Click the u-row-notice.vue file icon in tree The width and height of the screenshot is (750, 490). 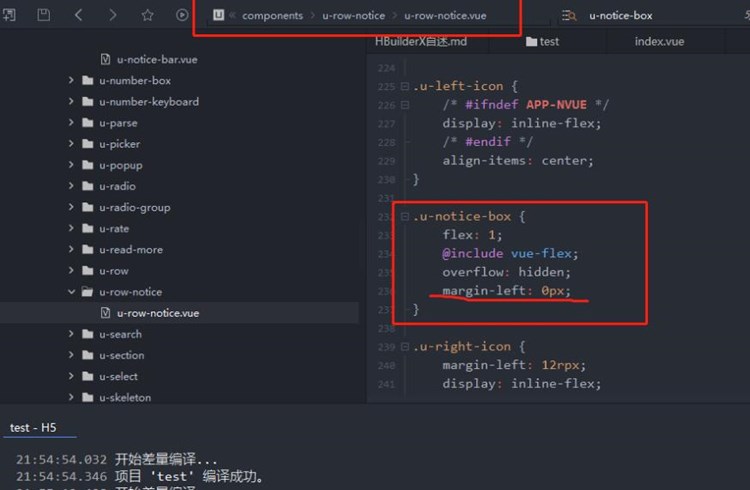click(105, 312)
